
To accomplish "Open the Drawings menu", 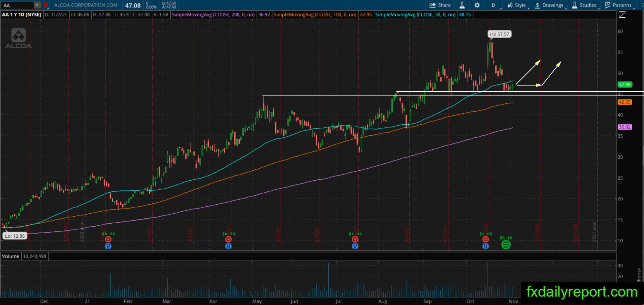I will [x=550, y=5].
